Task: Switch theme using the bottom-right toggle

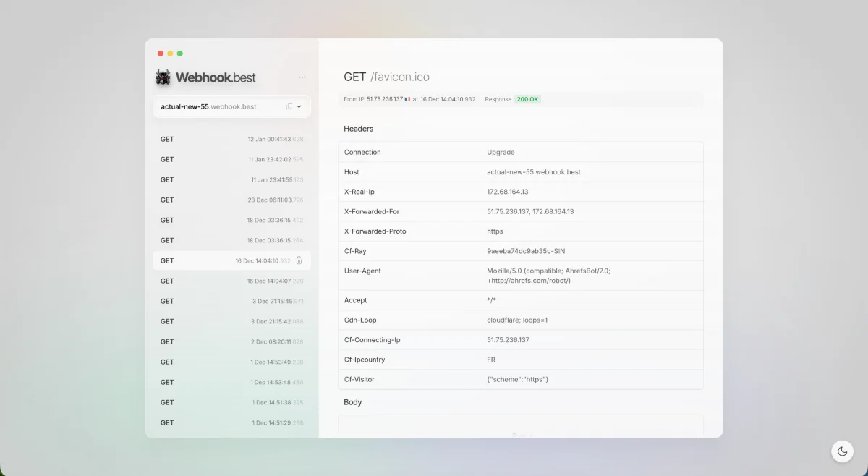Action: click(x=842, y=451)
